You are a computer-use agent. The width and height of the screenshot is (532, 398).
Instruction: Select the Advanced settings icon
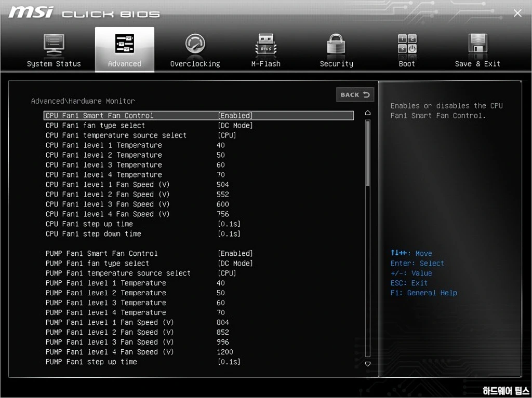click(125, 44)
